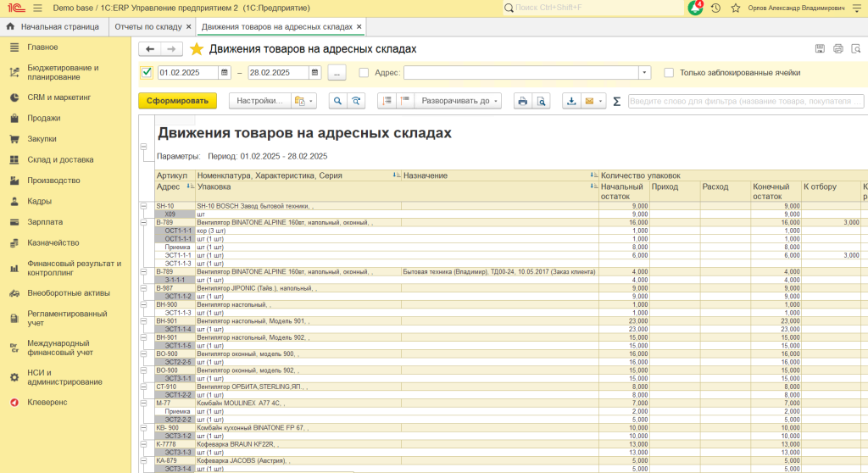Toggle the period checkbox before 01.02.2025
The height and width of the screenshot is (473, 868).
point(147,73)
